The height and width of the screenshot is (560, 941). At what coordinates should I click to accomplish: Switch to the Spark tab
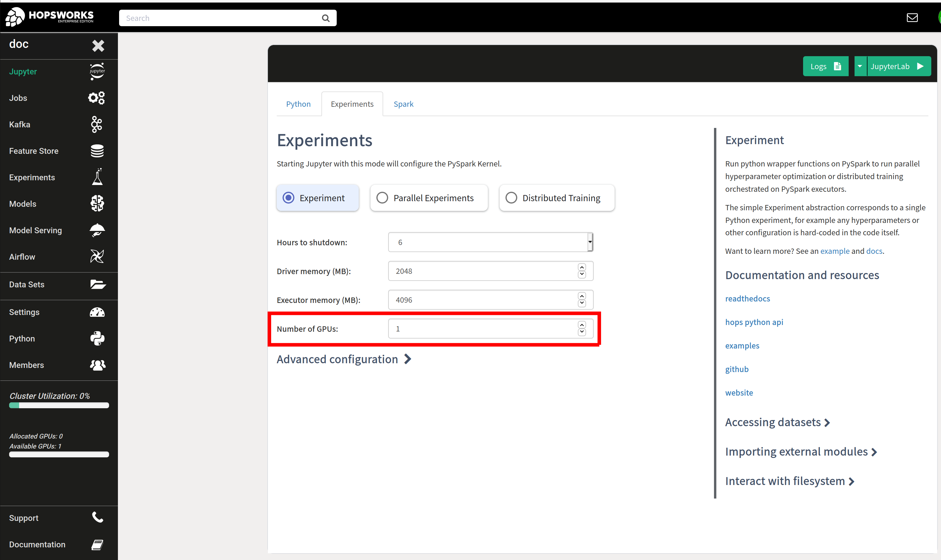tap(403, 104)
